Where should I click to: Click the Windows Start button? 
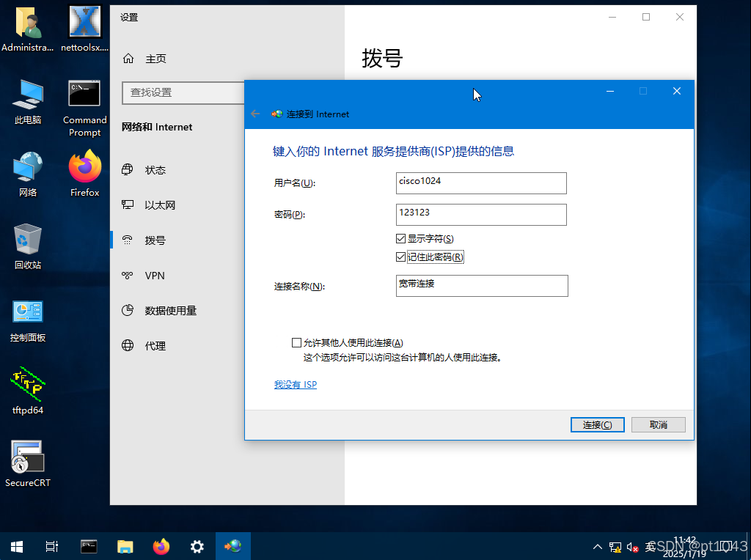click(x=17, y=546)
